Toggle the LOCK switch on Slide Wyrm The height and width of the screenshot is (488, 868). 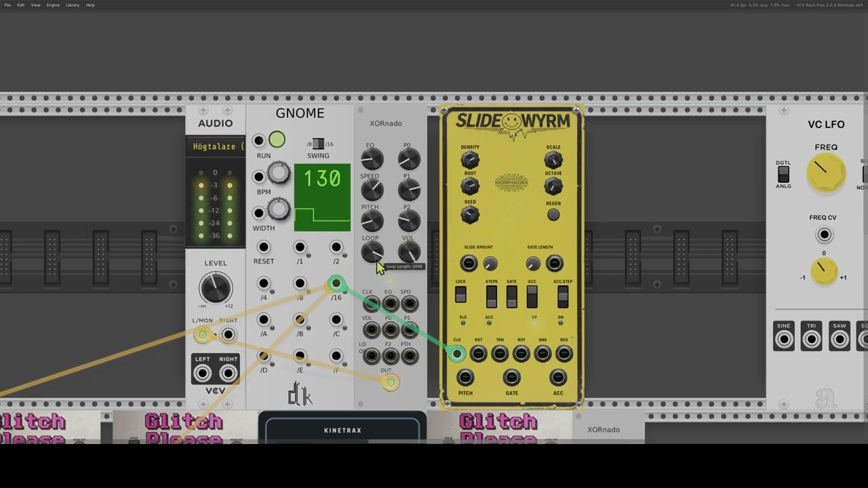click(460, 295)
